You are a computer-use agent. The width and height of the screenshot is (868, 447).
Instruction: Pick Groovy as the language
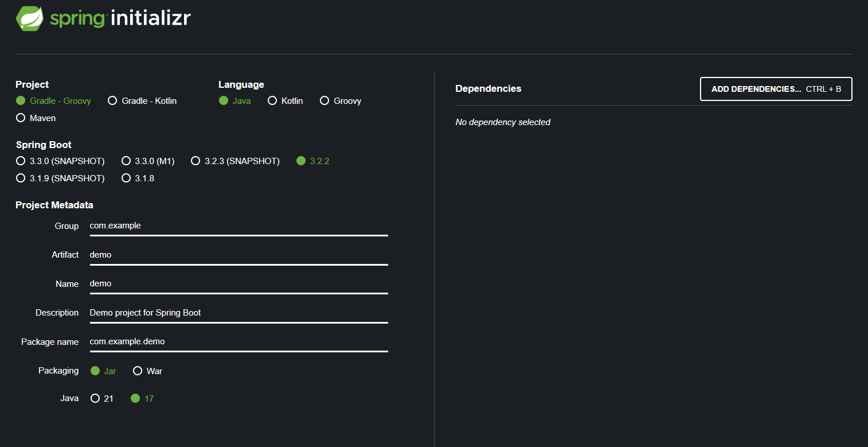tap(341, 101)
